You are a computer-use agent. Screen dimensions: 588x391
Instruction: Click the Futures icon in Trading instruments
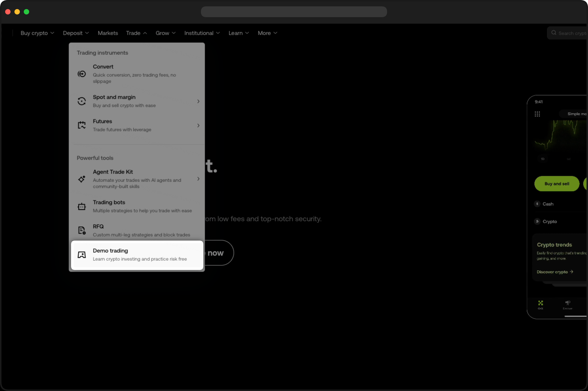(82, 125)
